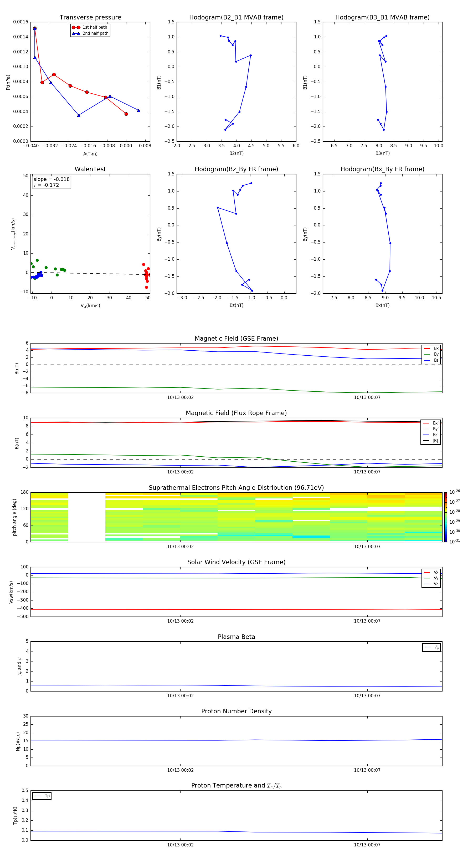This screenshot has height=868, width=473.
Task: Click the "Proton Number Density" title
Action: coord(236,712)
